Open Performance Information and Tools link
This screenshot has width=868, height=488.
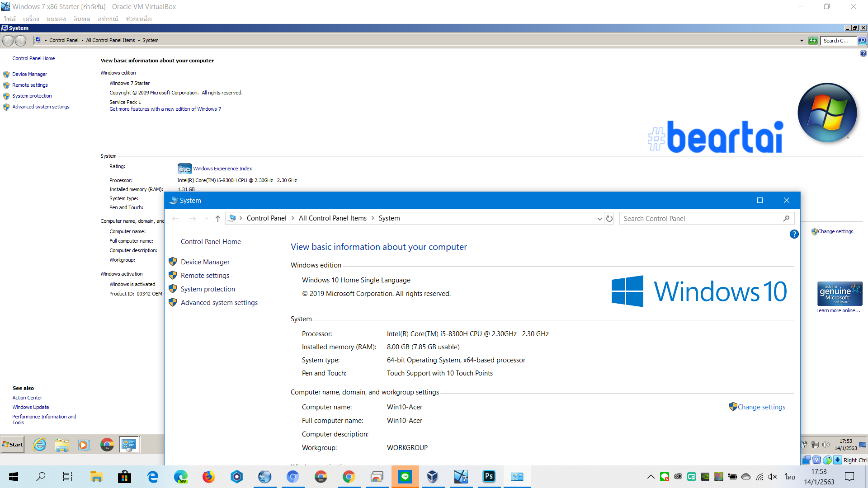[x=44, y=419]
